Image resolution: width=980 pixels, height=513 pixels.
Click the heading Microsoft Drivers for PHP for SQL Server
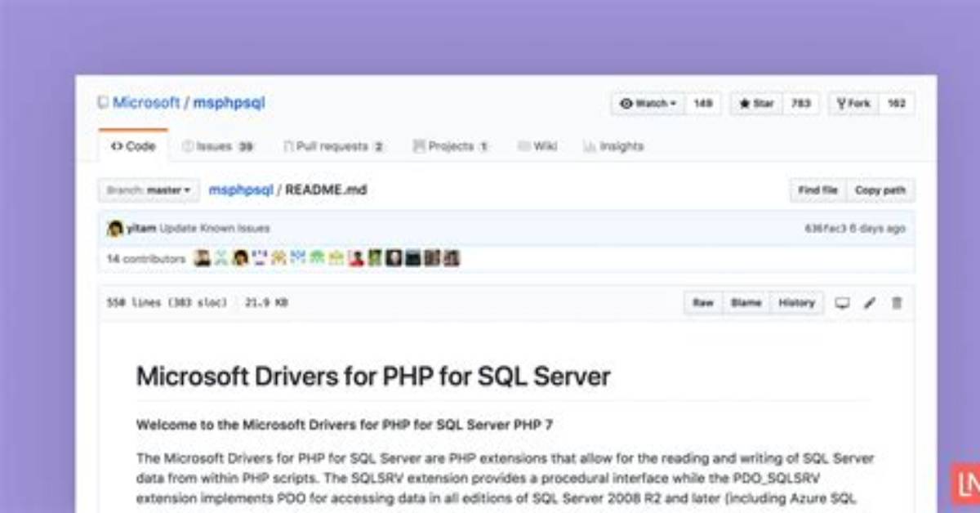[373, 377]
